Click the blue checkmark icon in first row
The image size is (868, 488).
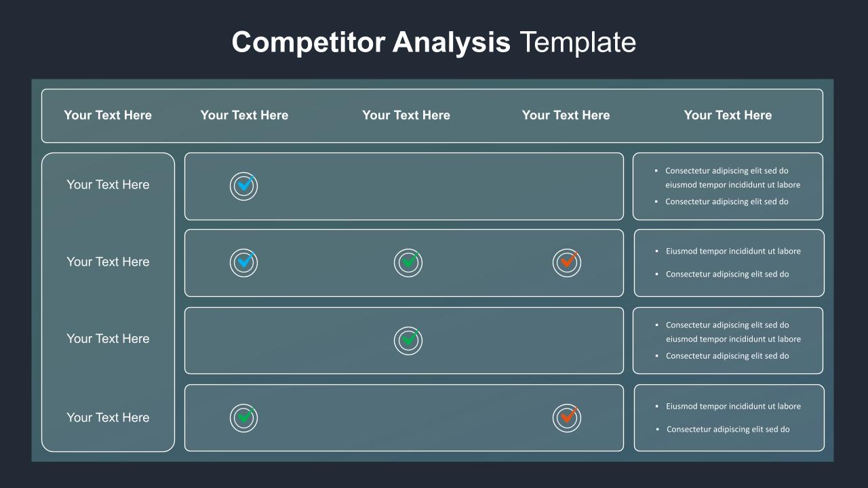click(x=244, y=186)
